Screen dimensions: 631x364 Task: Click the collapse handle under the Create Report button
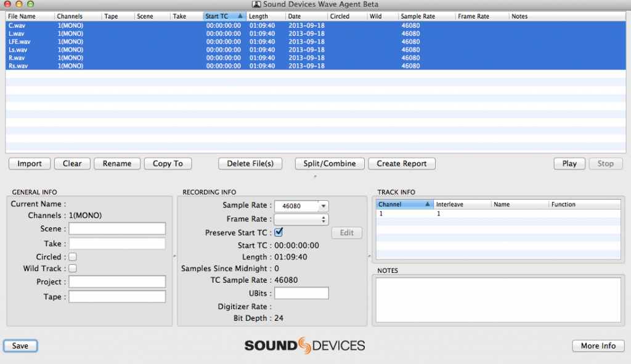click(315, 177)
